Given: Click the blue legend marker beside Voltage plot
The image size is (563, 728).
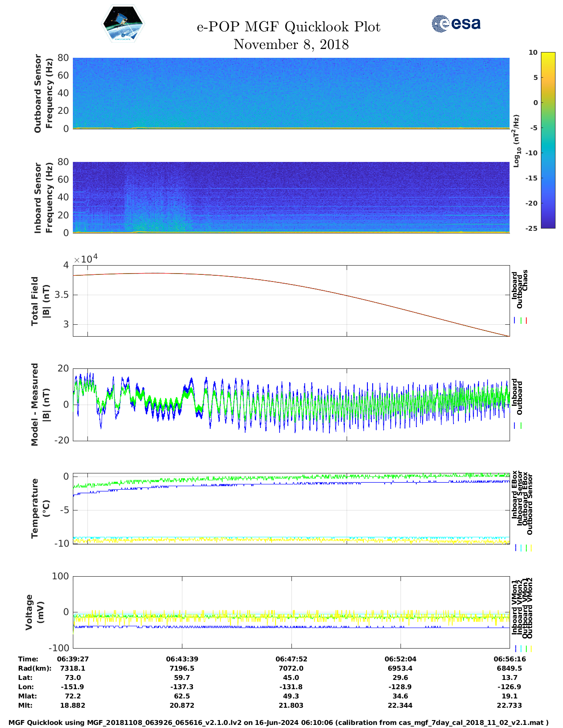Looking at the screenshot, I should tap(515, 649).
